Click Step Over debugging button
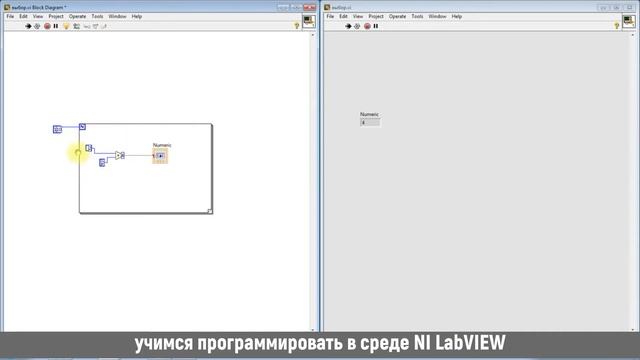 96,26
